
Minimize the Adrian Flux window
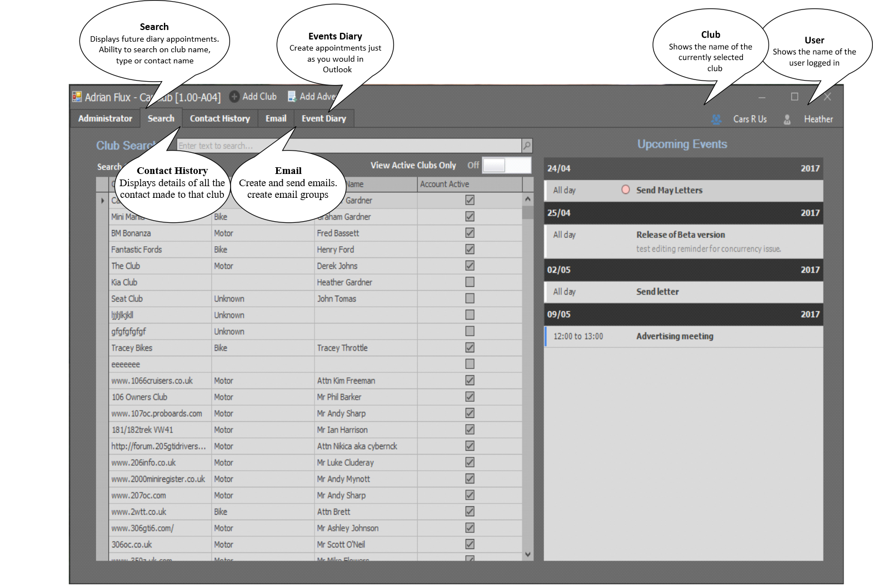pos(762,97)
